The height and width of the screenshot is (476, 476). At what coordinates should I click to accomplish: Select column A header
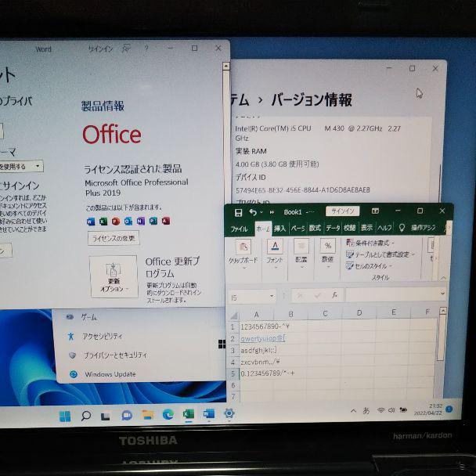pyautogui.click(x=257, y=315)
